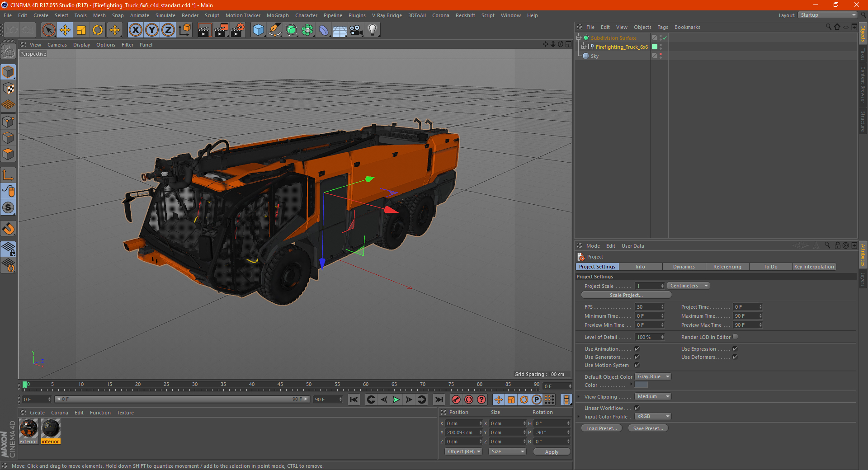Open the MoGraph menu
This screenshot has height=470, width=868.
(x=277, y=15)
